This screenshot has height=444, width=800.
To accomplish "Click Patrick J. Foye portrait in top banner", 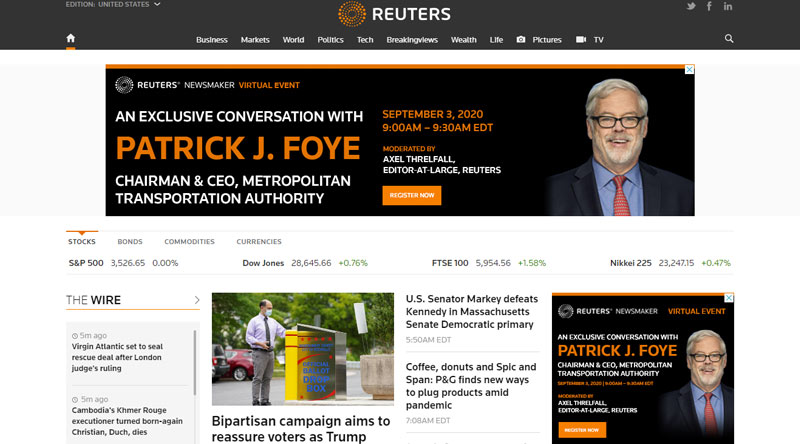I will [x=618, y=147].
